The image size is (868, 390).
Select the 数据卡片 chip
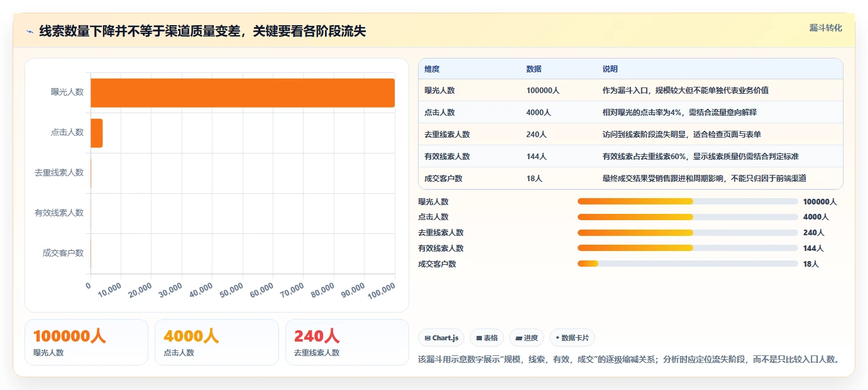[572, 338]
